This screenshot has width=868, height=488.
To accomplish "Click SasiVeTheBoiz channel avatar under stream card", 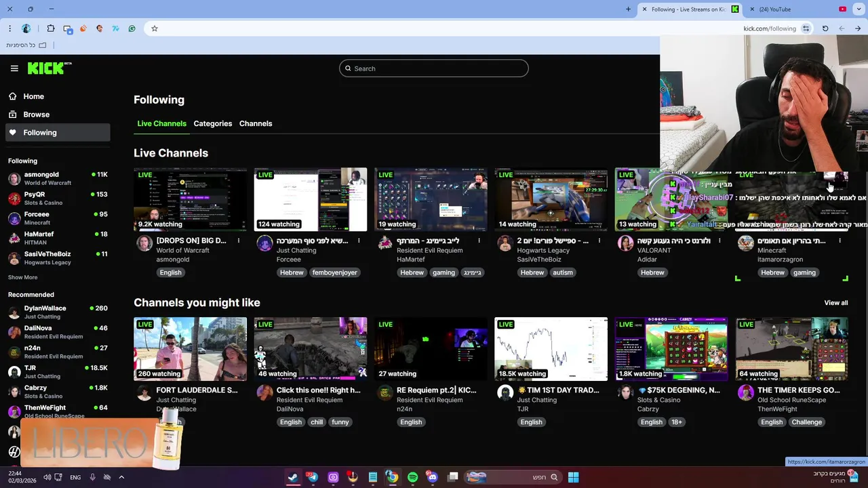I will pyautogui.click(x=505, y=243).
